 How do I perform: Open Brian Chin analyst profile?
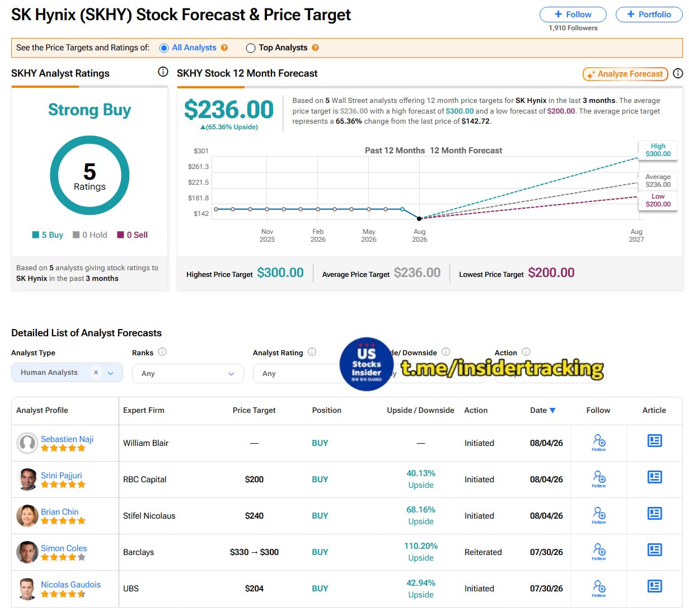tap(60, 512)
